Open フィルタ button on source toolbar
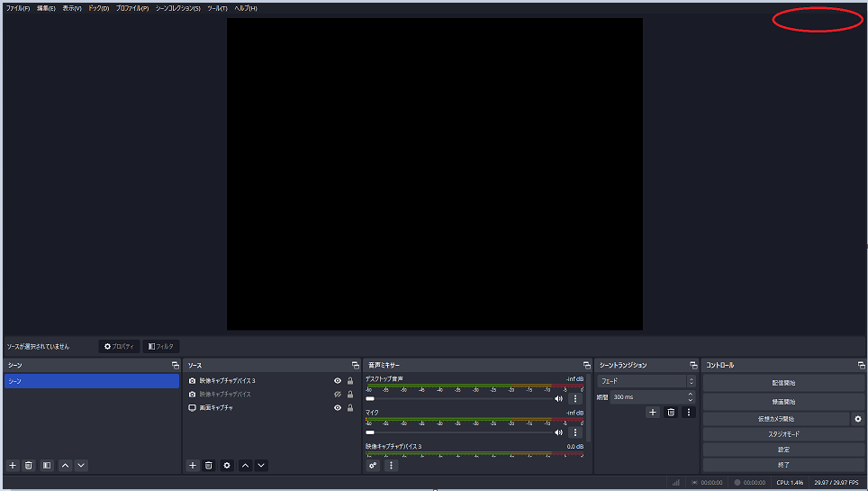The height and width of the screenshot is (491, 868). [160, 346]
